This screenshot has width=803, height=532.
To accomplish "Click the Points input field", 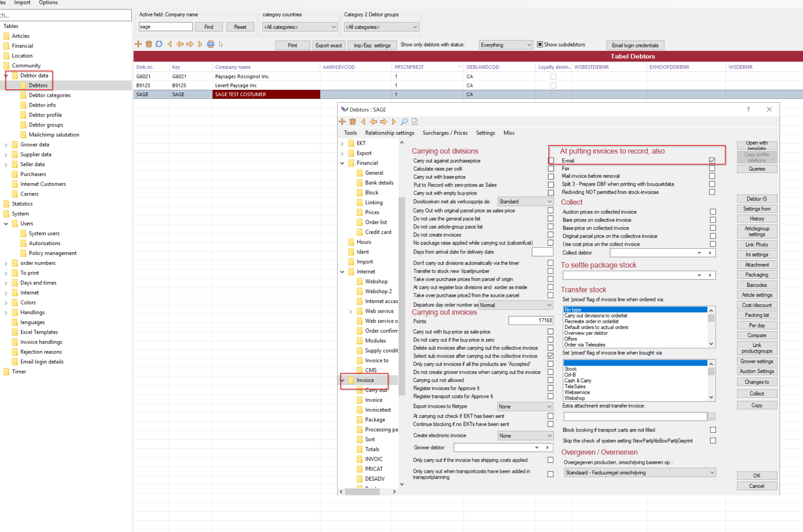I will tap(530, 321).
